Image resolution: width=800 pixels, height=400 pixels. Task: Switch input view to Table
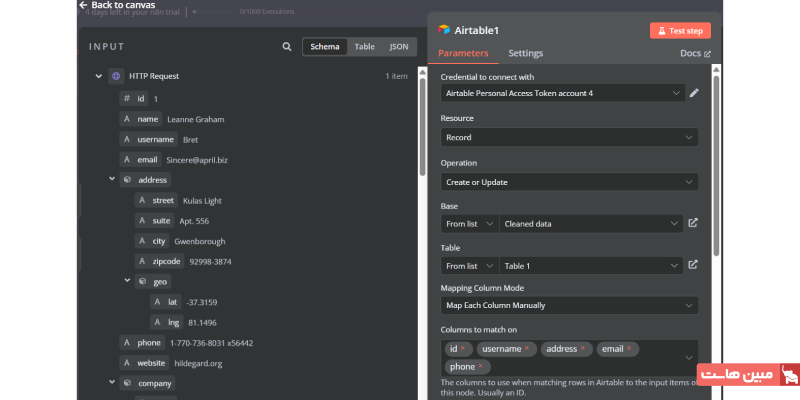(x=364, y=47)
